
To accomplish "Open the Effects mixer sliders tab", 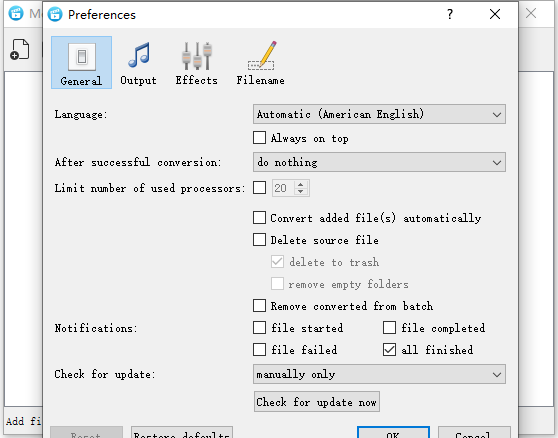I will point(196,62).
